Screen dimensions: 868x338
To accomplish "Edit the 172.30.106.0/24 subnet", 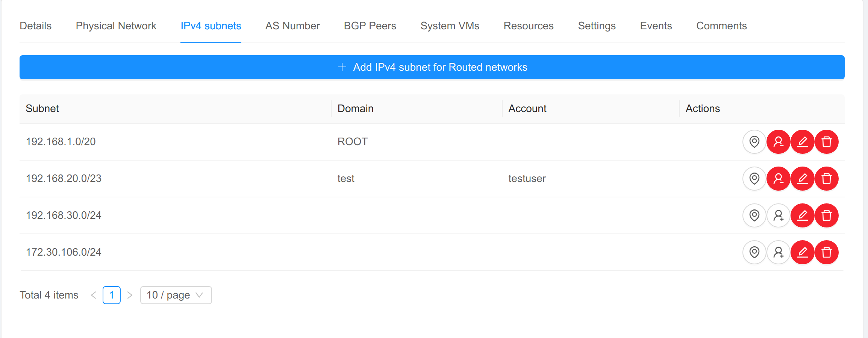I will click(x=802, y=252).
